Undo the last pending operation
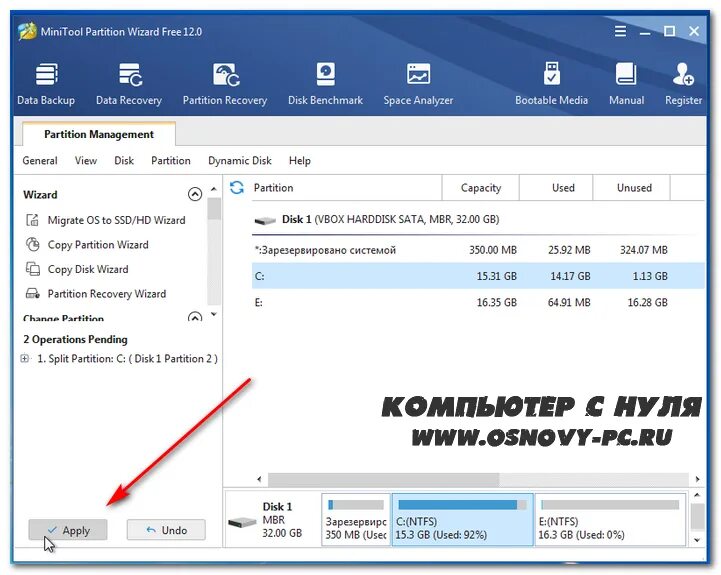 pos(166,530)
